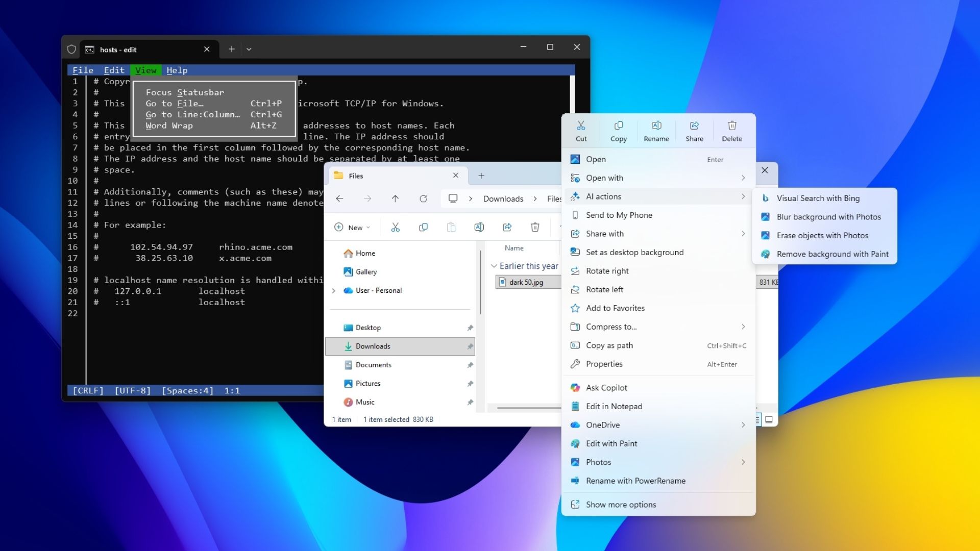The image size is (980, 551).
Task: Click the Cut scissors icon on the Explorer toolbar
Action: pos(396,227)
